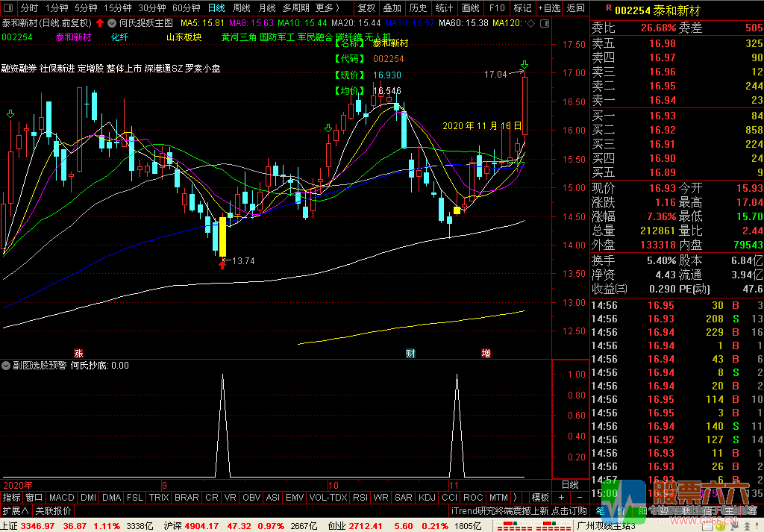Select the MACD indicator tab
Image resolution: width=764 pixels, height=532 pixels.
point(62,498)
